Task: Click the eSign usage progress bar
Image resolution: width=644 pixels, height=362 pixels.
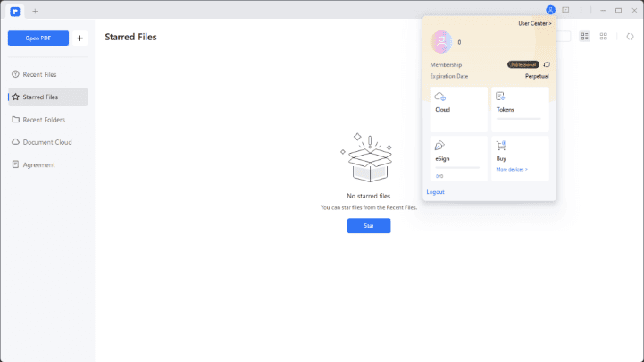Action: 457,168
